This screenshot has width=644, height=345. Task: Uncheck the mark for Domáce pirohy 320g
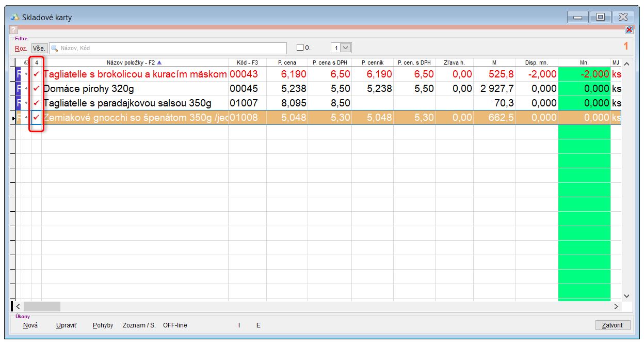36,89
